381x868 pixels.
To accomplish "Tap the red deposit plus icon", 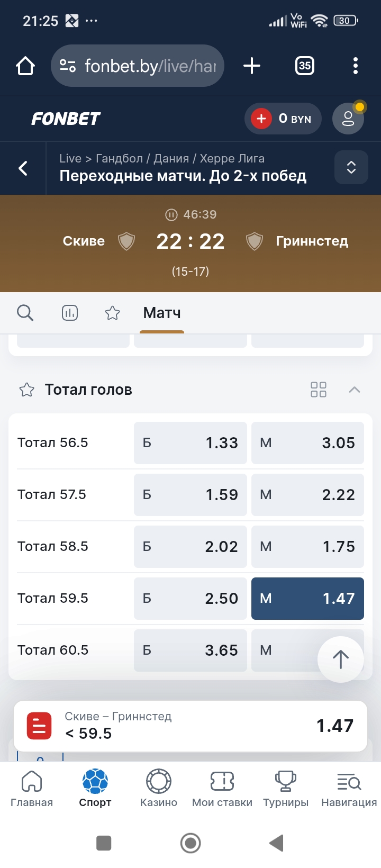I will tap(261, 119).
